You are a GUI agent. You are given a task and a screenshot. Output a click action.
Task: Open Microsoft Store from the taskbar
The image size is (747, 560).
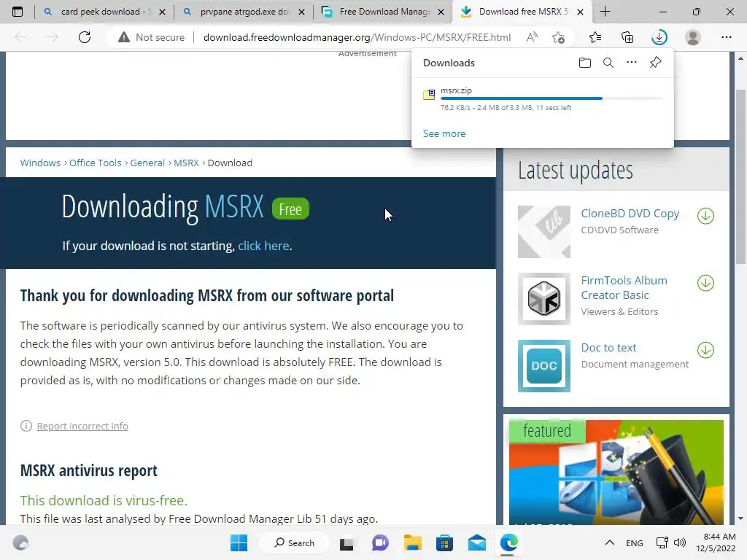[x=444, y=542]
